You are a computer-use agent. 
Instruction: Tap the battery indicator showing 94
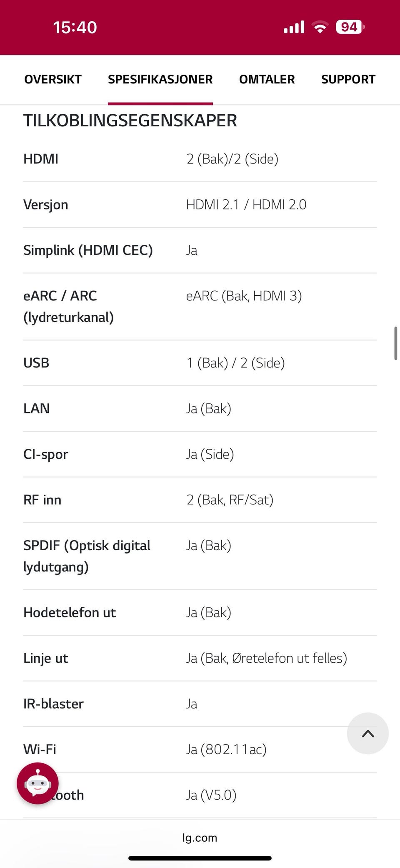point(350,27)
